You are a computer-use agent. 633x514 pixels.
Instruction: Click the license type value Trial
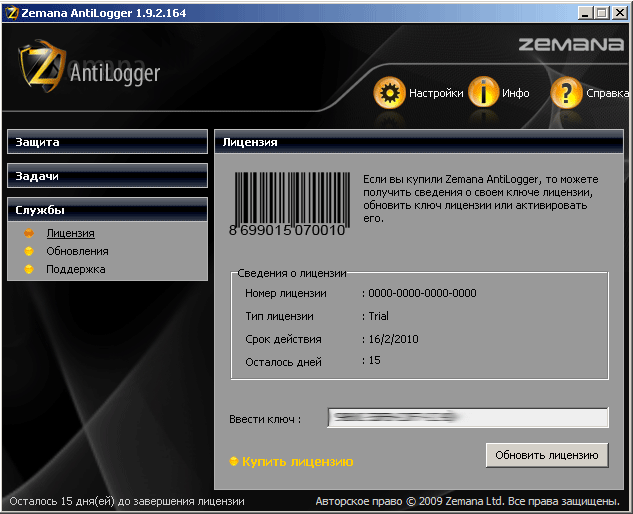click(378, 316)
